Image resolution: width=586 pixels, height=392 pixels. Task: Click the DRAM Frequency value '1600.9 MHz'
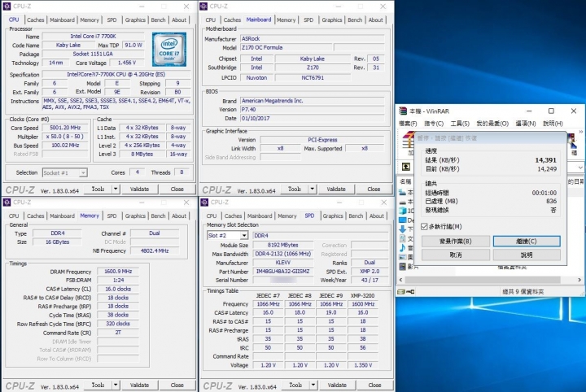(118, 272)
